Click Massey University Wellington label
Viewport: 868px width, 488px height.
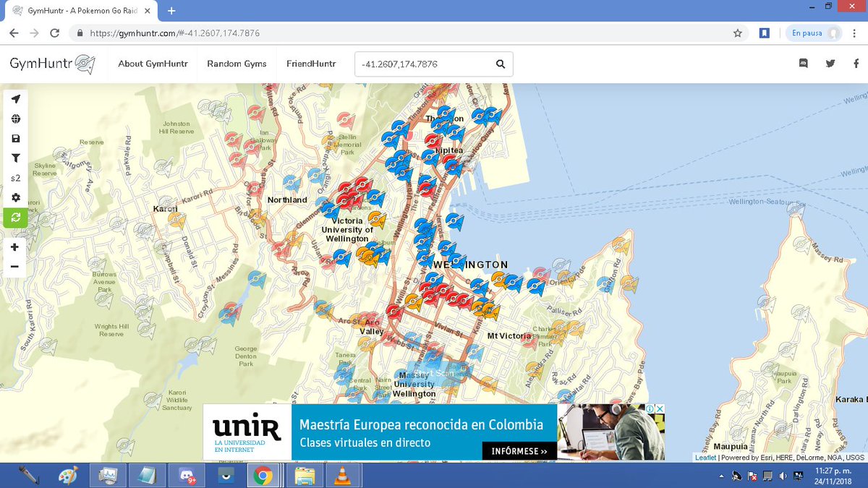click(x=414, y=385)
